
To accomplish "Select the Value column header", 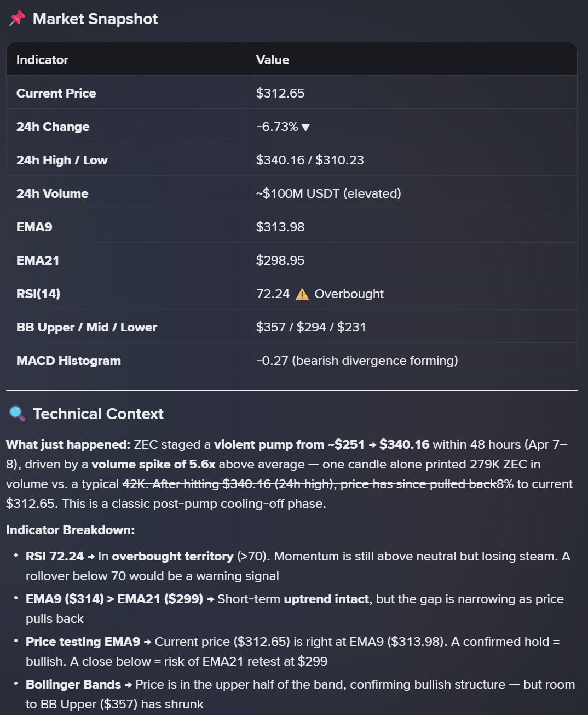I will point(273,60).
